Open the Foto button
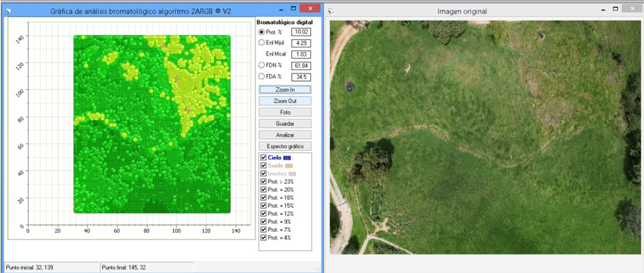644x273 pixels. (x=285, y=112)
